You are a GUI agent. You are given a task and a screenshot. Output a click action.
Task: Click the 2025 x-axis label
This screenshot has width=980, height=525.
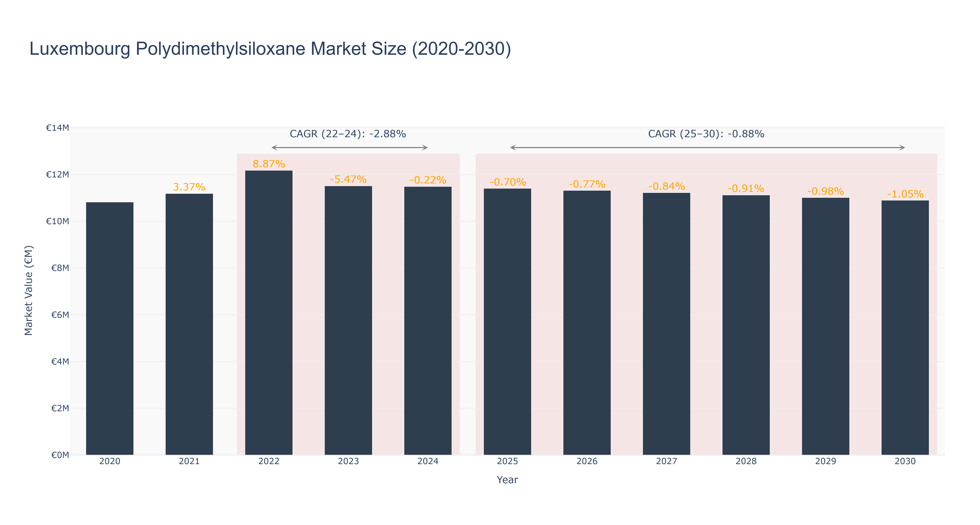(x=507, y=461)
